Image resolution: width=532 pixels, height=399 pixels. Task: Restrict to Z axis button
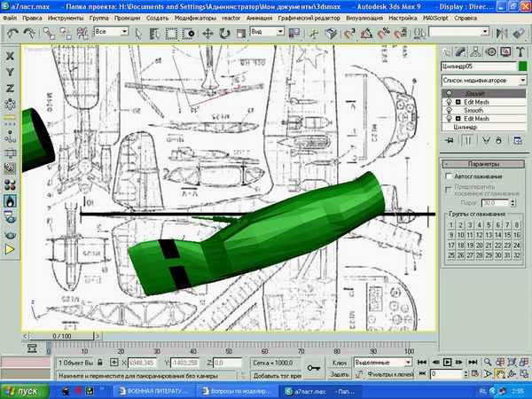tap(10, 88)
